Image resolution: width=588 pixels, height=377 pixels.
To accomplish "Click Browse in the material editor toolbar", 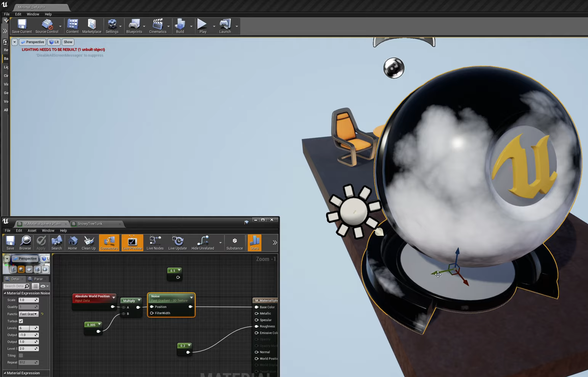I will pos(25,243).
